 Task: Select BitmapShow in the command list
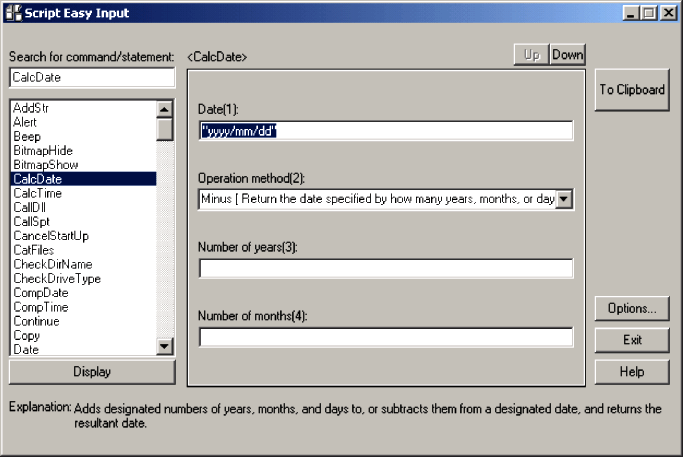tap(83, 165)
